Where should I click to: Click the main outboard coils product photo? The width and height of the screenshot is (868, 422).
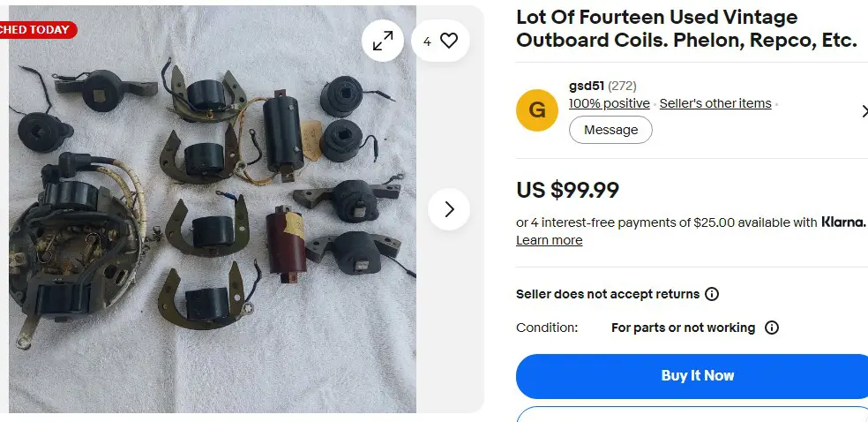click(x=213, y=209)
